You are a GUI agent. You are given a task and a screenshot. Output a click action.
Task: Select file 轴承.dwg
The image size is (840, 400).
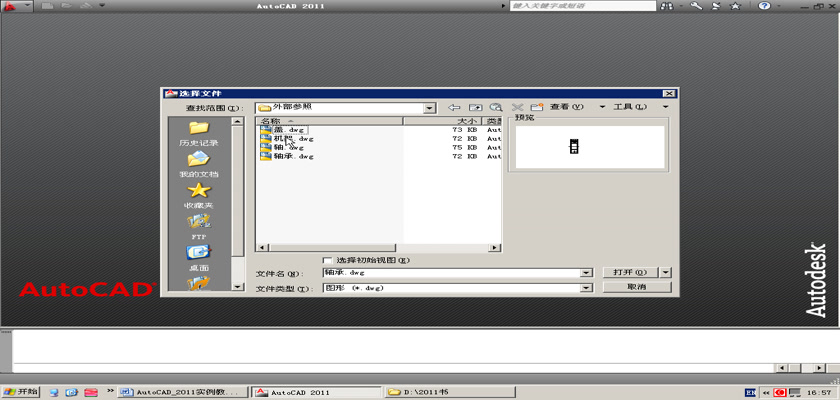click(287, 156)
